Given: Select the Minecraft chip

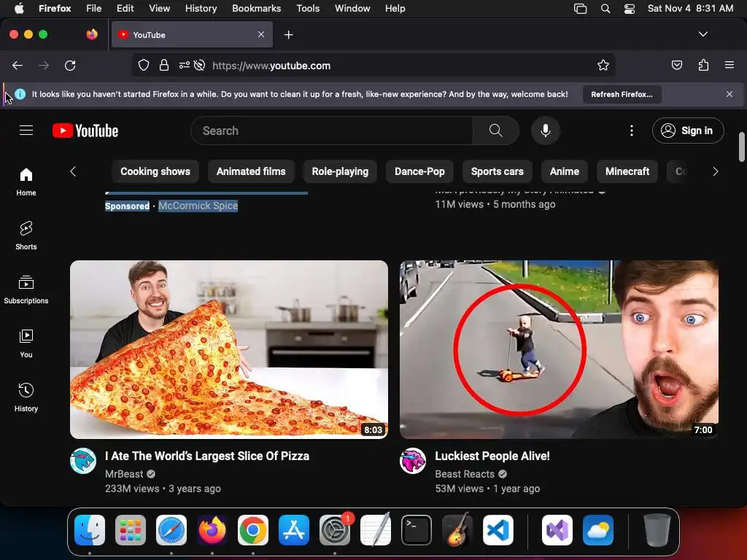Looking at the screenshot, I should [627, 171].
